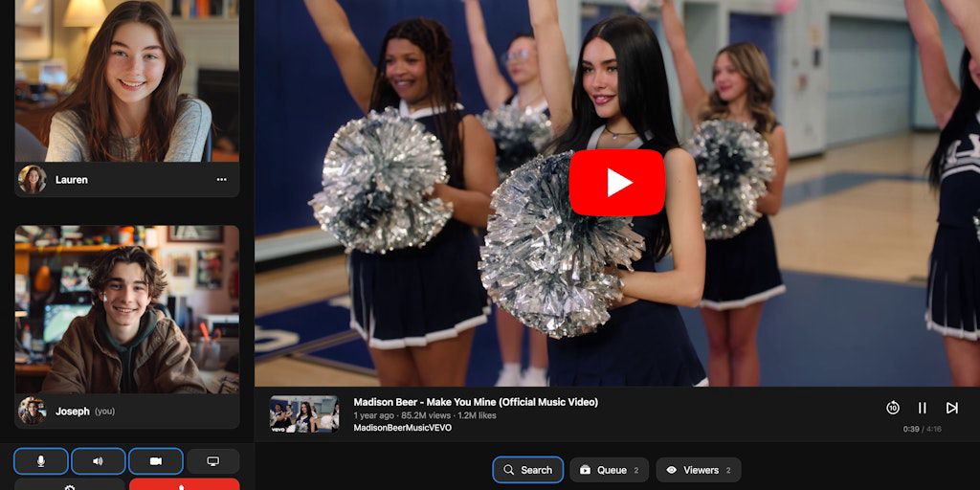Open settings with the gear icon
980x490 pixels.
(x=69, y=485)
